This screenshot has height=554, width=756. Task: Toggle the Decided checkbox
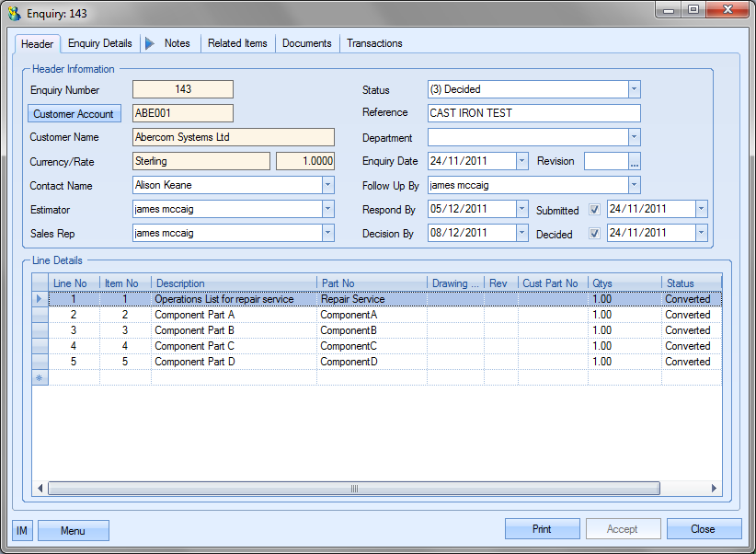[595, 234]
